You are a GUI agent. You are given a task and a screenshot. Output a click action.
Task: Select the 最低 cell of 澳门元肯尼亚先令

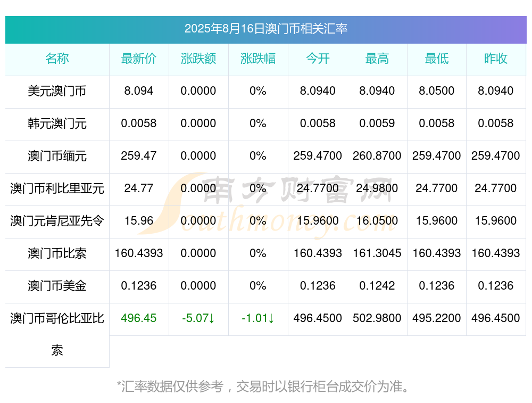[x=437, y=221]
